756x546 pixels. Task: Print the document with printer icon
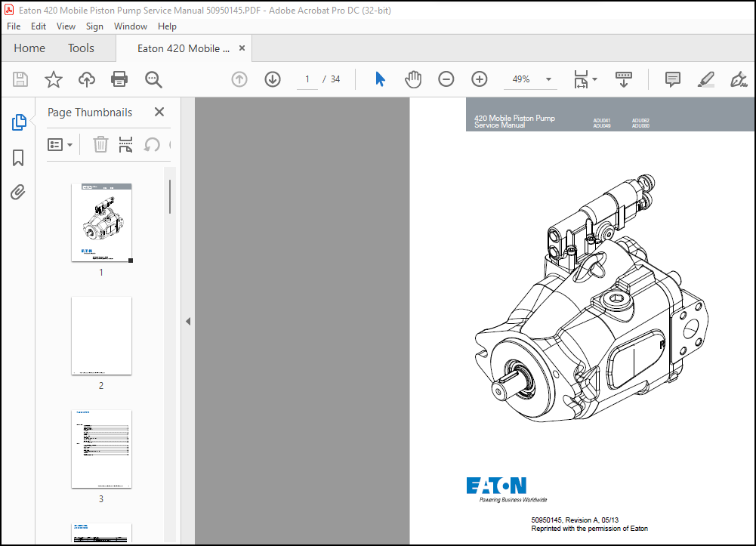119,79
